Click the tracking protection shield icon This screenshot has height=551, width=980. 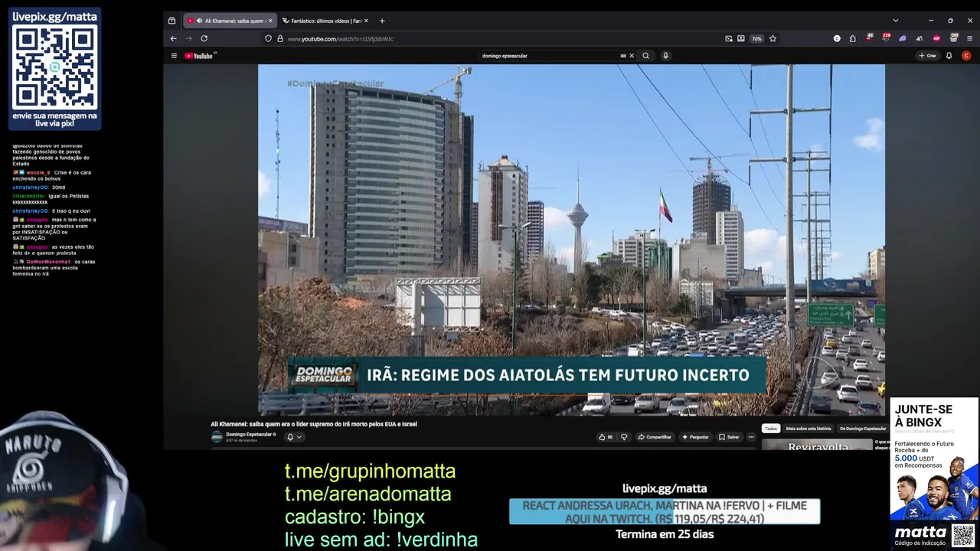point(268,38)
